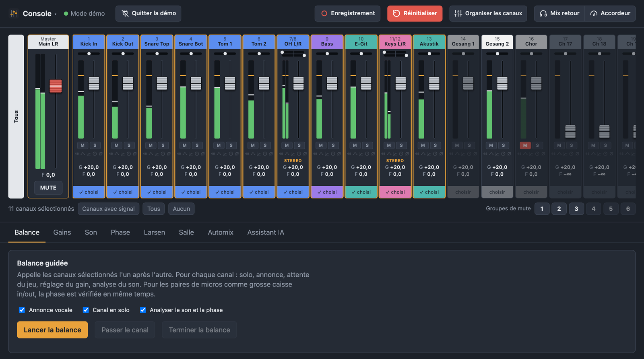The width and height of the screenshot is (644, 359).
Task: Activate mute group 2
Action: coord(559,209)
